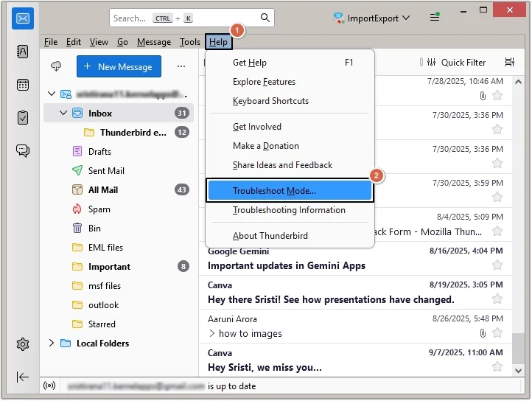Click the Get Messages cloud icon
Screen dimensions: 532x401
point(56,66)
